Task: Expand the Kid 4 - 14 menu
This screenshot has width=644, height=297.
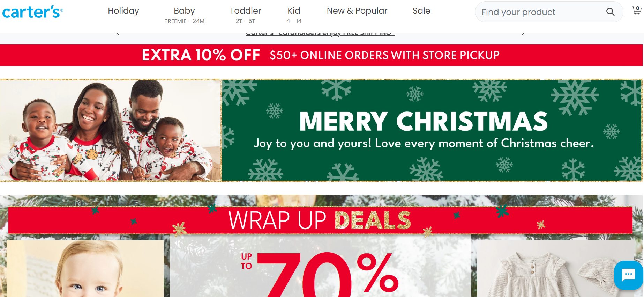Action: [294, 15]
